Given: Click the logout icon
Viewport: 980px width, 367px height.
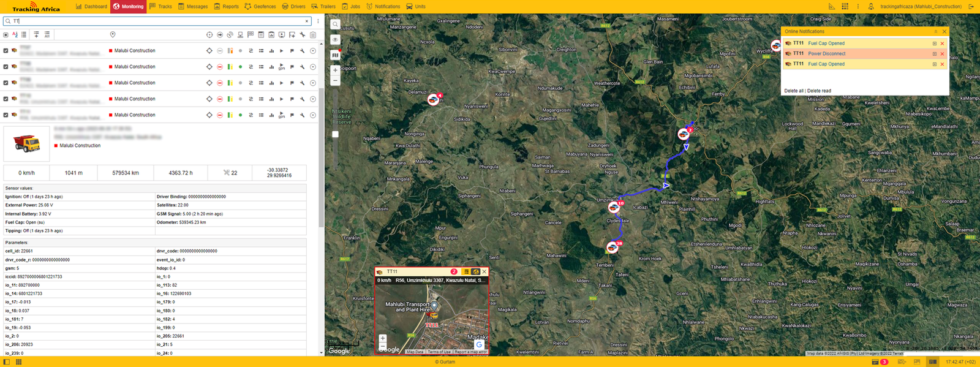Looking at the screenshot, I should 971,6.
